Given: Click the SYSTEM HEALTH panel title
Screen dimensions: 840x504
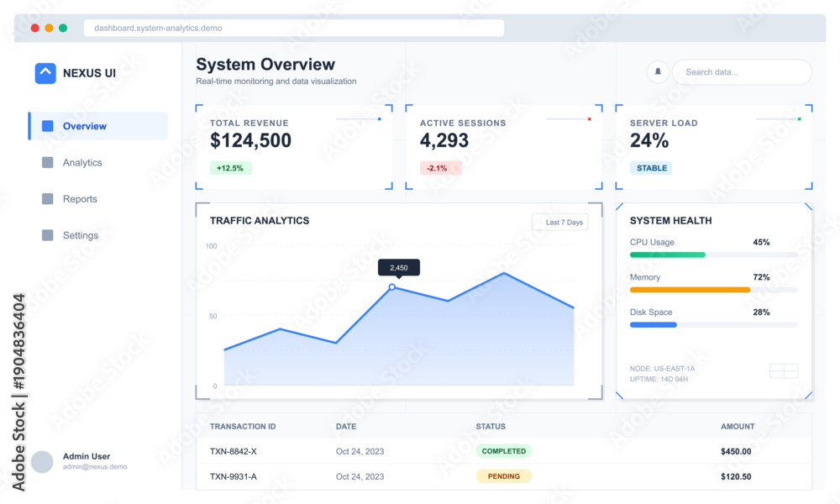Looking at the screenshot, I should click(x=670, y=221).
